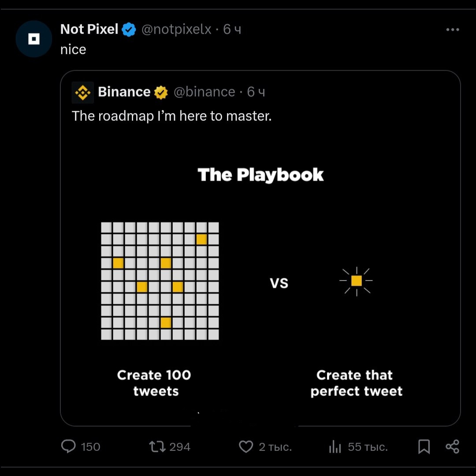
Task: Like the Not Pixel tweet
Action: [x=246, y=447]
